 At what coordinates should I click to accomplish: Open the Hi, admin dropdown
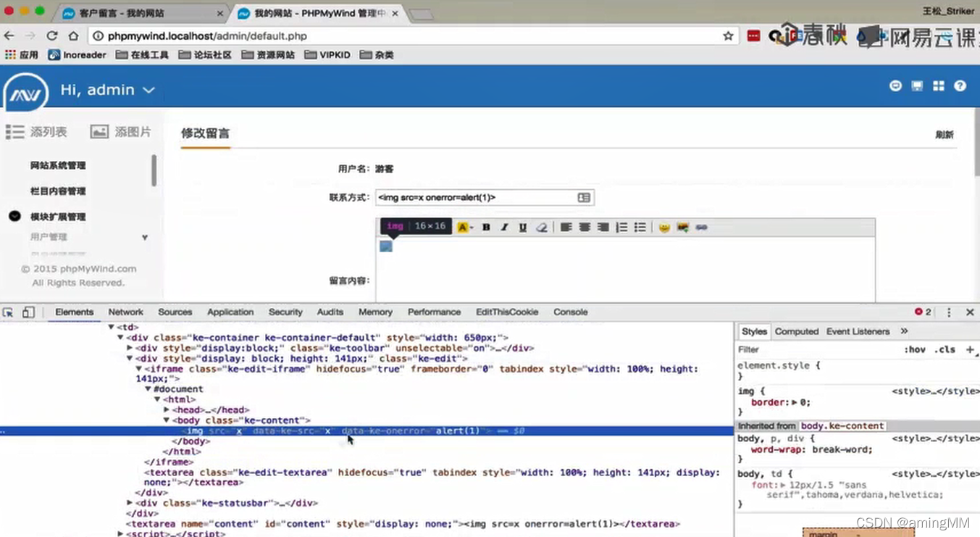coord(107,90)
